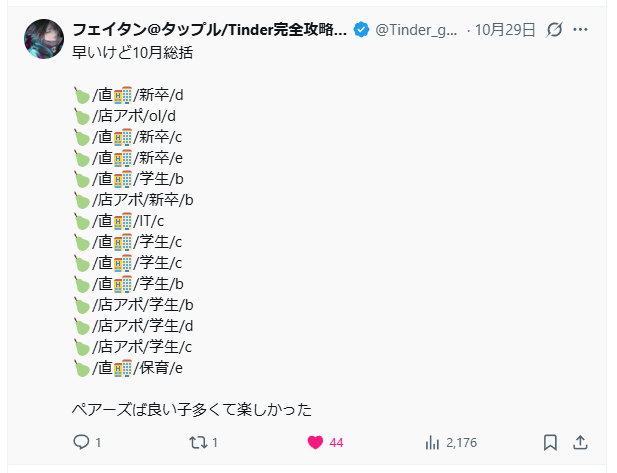Toggle the pink like heart
Screen dimensions: 617x473
coord(315,442)
